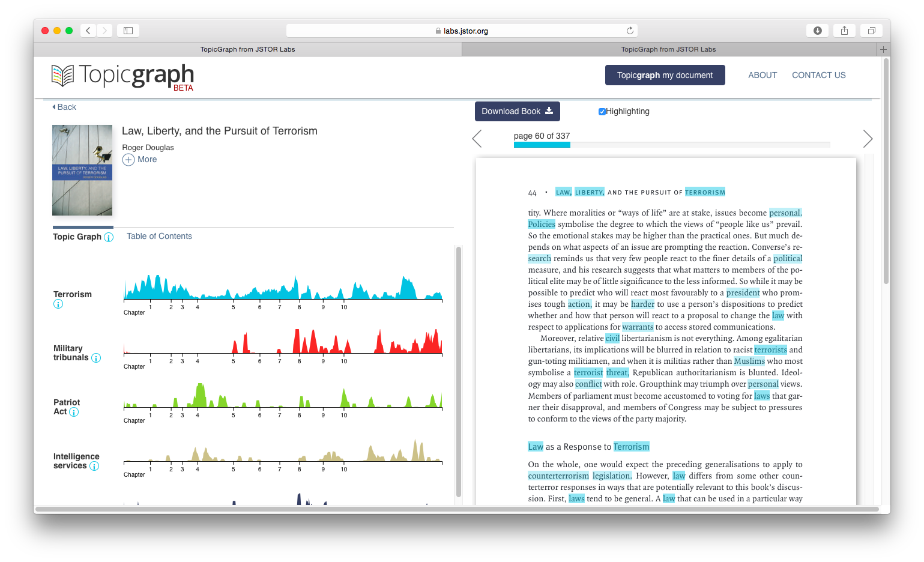This screenshot has width=924, height=562.
Task: Click the Safari forward navigation arrow
Action: (104, 31)
